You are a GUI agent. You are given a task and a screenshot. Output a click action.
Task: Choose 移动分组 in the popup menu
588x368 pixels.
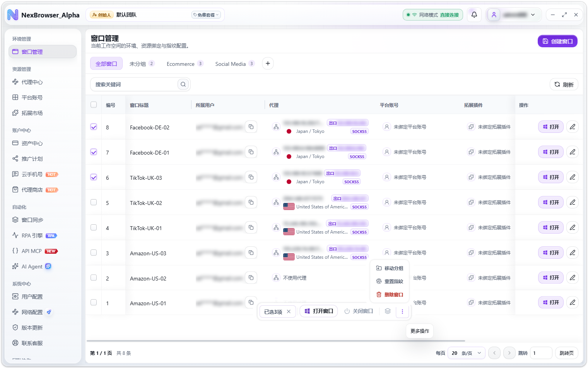click(x=390, y=268)
